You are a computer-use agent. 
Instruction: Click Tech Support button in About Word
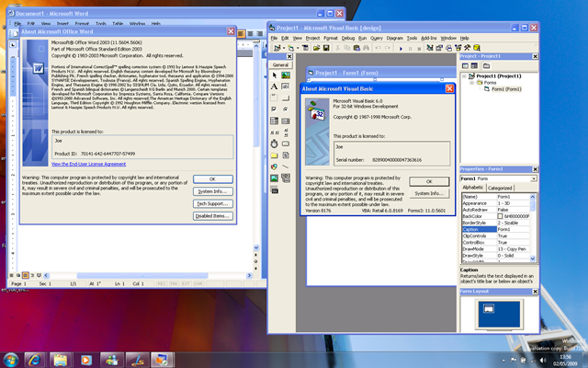point(212,203)
